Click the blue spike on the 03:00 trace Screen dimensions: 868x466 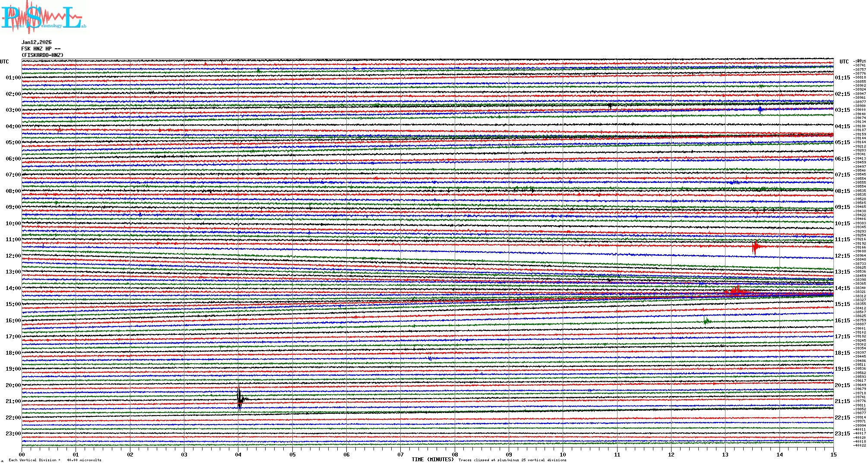coord(760,110)
